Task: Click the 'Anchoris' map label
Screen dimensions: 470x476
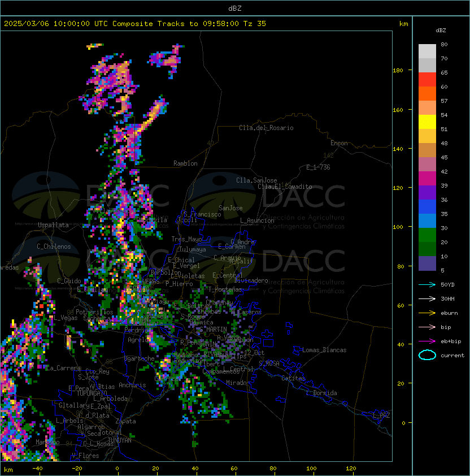Action: tap(132, 385)
